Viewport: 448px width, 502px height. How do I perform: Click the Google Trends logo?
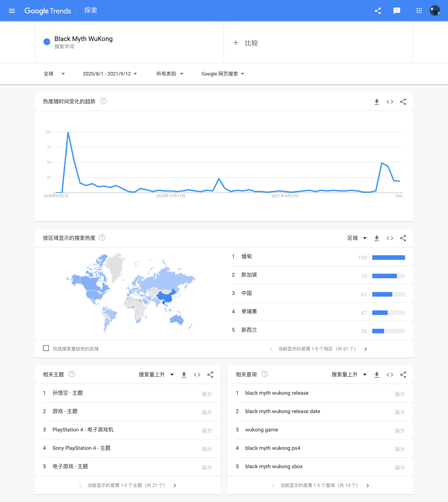point(48,11)
